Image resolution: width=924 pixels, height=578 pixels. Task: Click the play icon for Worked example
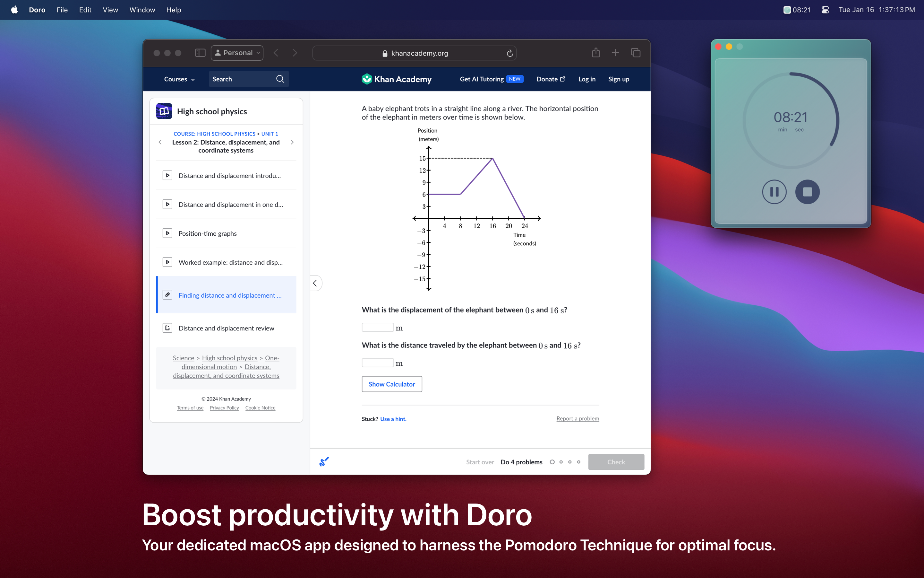(167, 262)
